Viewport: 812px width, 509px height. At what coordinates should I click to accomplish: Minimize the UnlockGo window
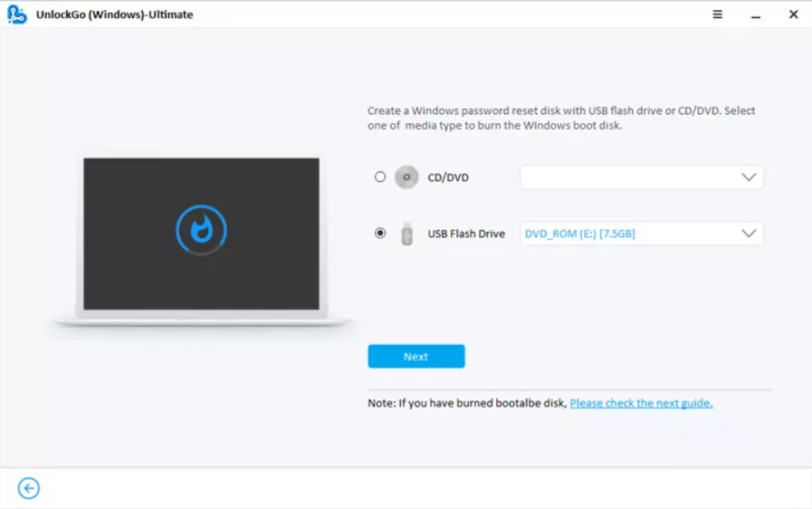coord(756,14)
